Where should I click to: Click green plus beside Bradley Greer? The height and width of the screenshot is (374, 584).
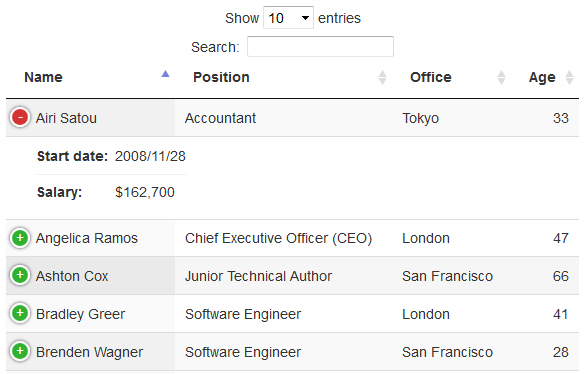tap(20, 313)
